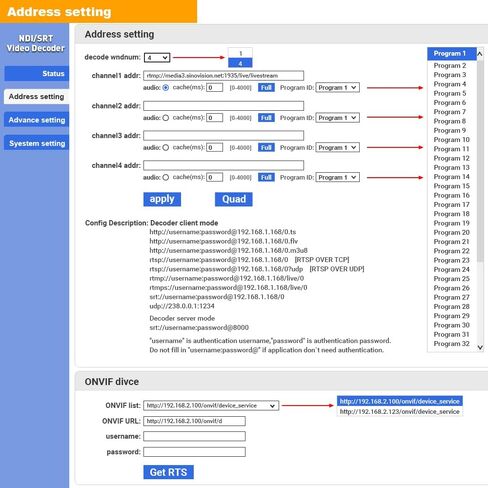The image size is (488, 488).
Task: Open channel4 Program ID dropdown
Action: tap(338, 177)
